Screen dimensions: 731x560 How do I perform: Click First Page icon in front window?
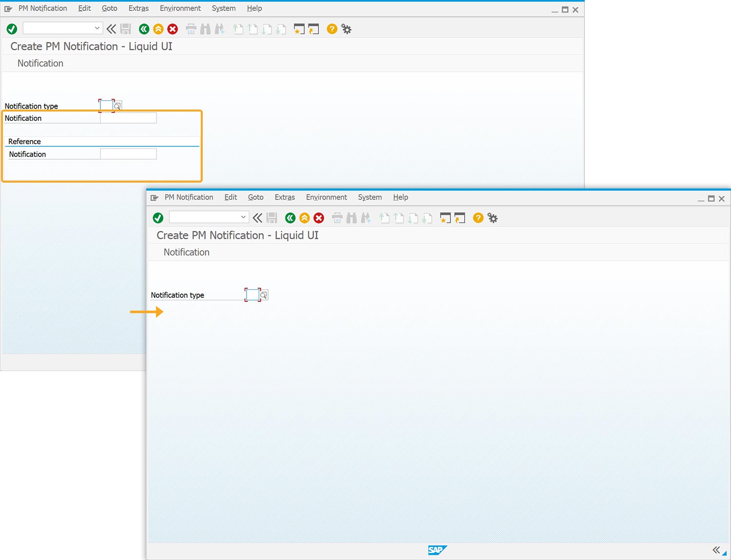click(384, 218)
